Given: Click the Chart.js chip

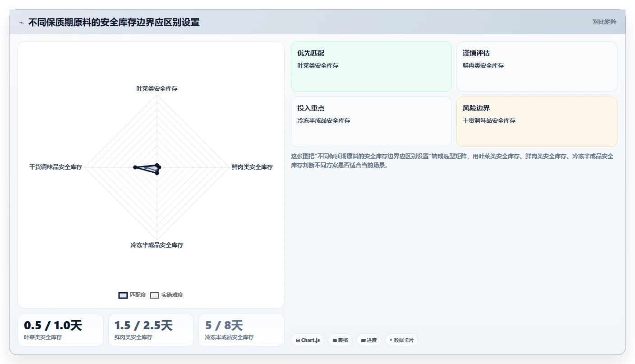Looking at the screenshot, I should pyautogui.click(x=308, y=340).
